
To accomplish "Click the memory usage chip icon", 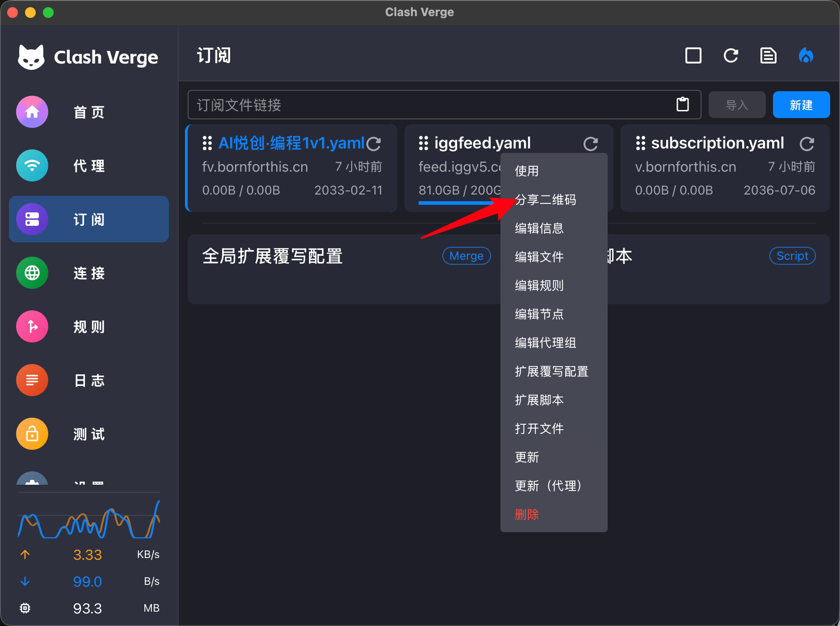I will click(x=25, y=608).
